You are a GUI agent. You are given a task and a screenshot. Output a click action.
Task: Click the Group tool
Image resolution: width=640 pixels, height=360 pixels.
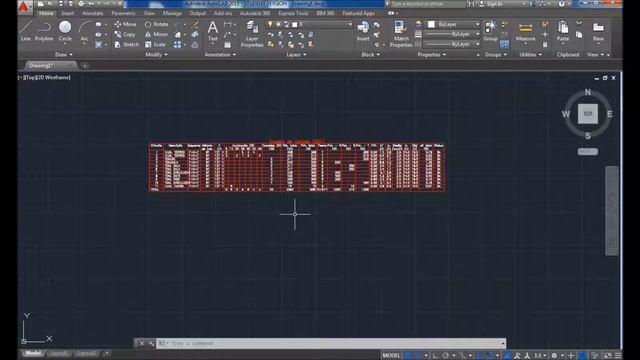[490, 31]
